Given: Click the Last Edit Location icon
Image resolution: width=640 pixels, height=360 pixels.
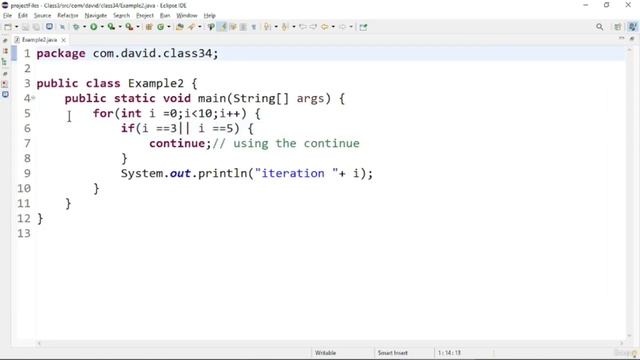Looking at the screenshot, I should pos(302,27).
